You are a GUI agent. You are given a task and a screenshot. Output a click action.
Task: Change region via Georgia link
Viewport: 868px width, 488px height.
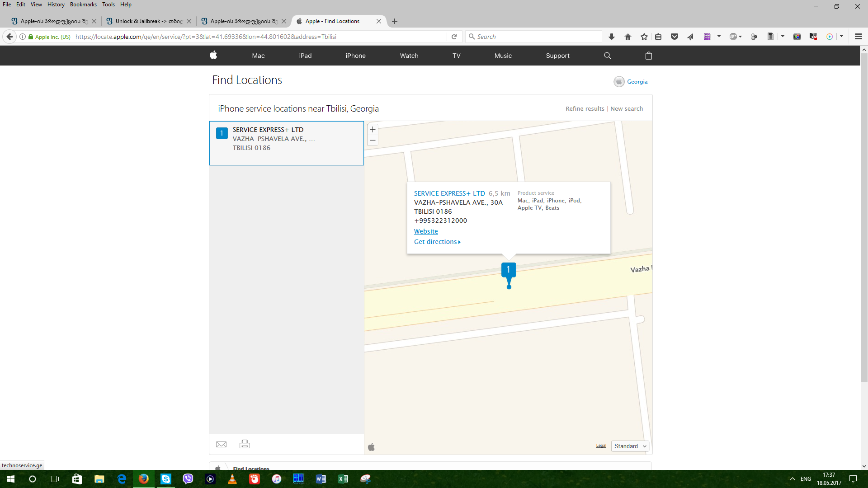tap(637, 82)
